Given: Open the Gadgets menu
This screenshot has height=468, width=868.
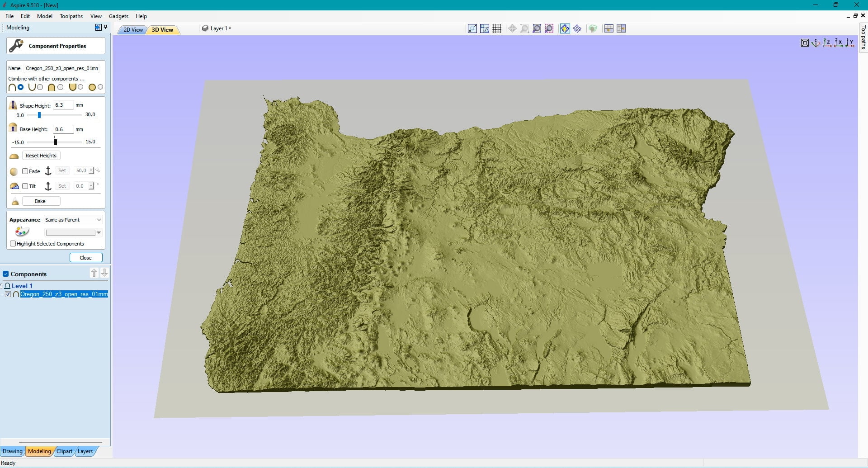Looking at the screenshot, I should pyautogui.click(x=118, y=16).
